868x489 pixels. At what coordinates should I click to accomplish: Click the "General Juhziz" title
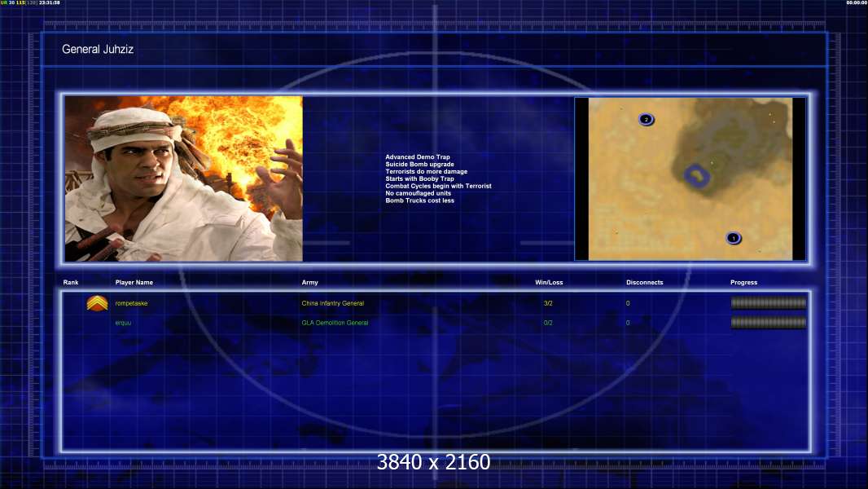[x=98, y=49]
